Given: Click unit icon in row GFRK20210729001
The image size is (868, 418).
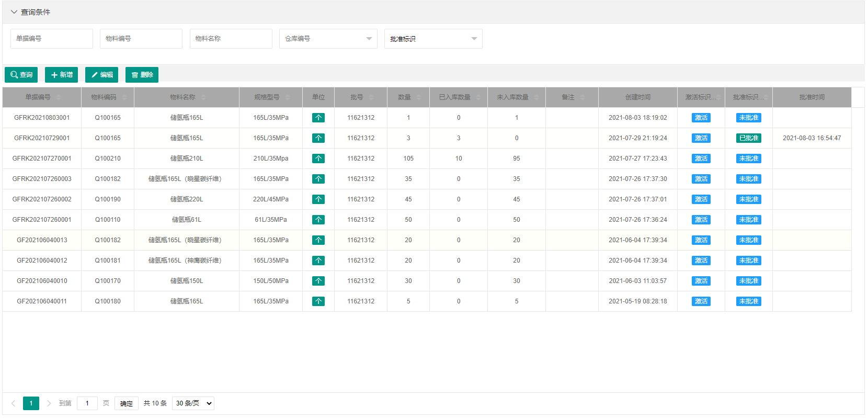Looking at the screenshot, I should [x=318, y=138].
